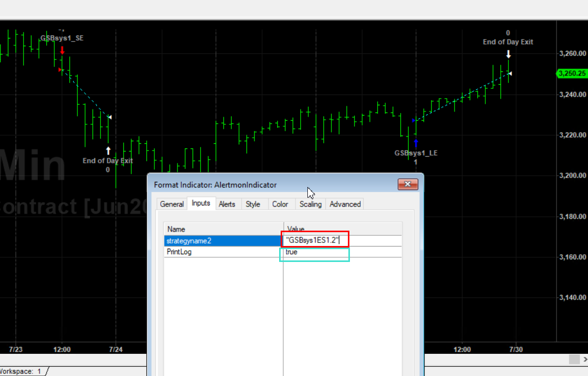
Task: Click the red GSBsys1_SE short entry arrow
Action: pyautogui.click(x=62, y=50)
